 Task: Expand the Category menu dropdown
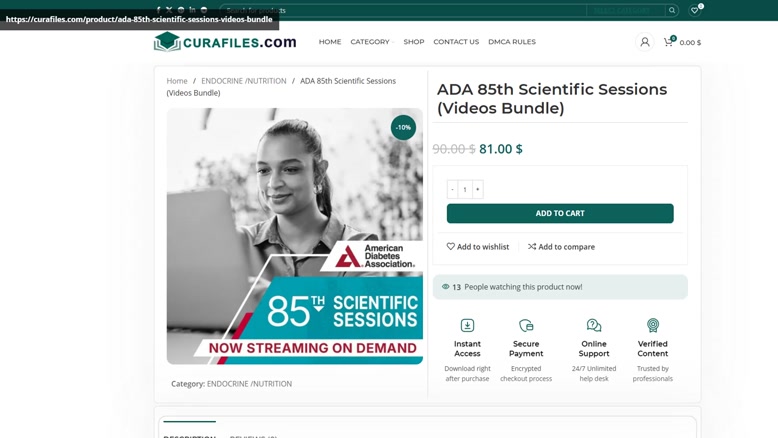[x=372, y=42]
